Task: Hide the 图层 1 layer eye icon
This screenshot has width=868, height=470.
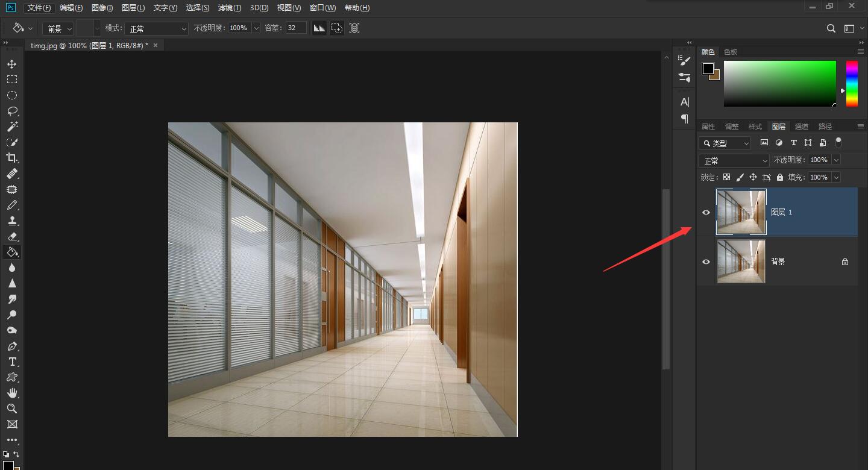Action: click(x=706, y=212)
